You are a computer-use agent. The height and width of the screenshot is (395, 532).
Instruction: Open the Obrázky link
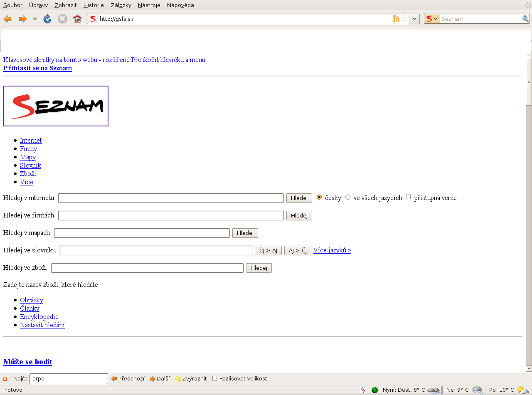tap(32, 300)
